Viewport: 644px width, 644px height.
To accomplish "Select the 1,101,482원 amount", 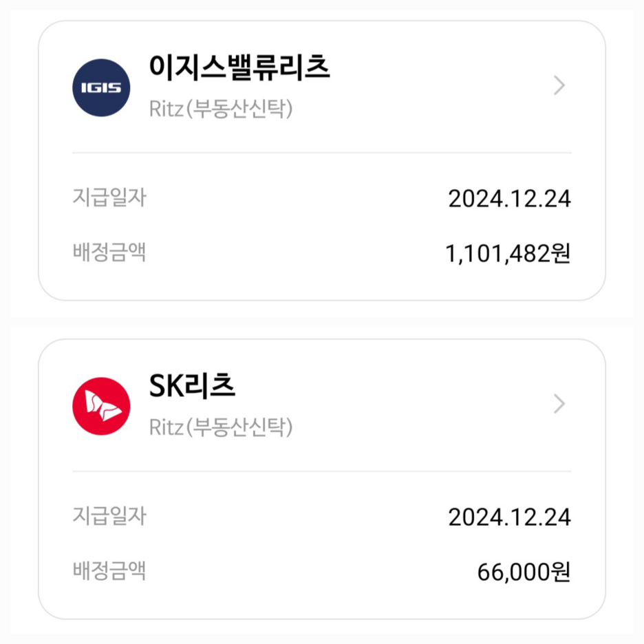I will tap(508, 254).
